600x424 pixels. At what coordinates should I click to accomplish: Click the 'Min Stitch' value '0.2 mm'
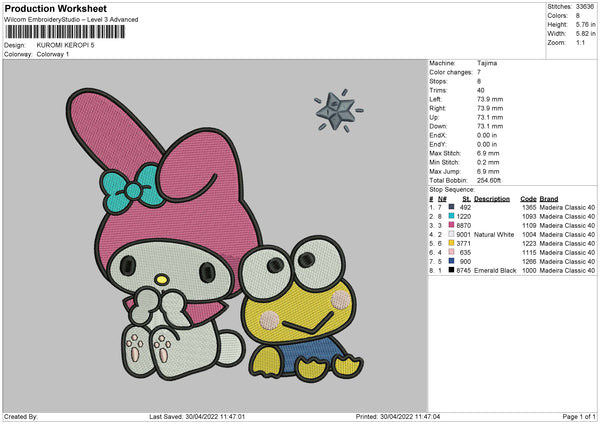488,163
